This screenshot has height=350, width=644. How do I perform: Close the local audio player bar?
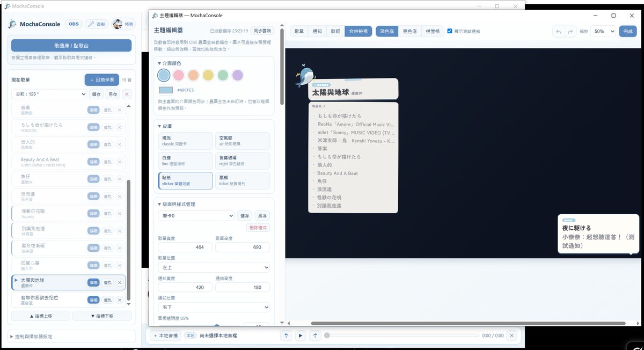pos(511,336)
